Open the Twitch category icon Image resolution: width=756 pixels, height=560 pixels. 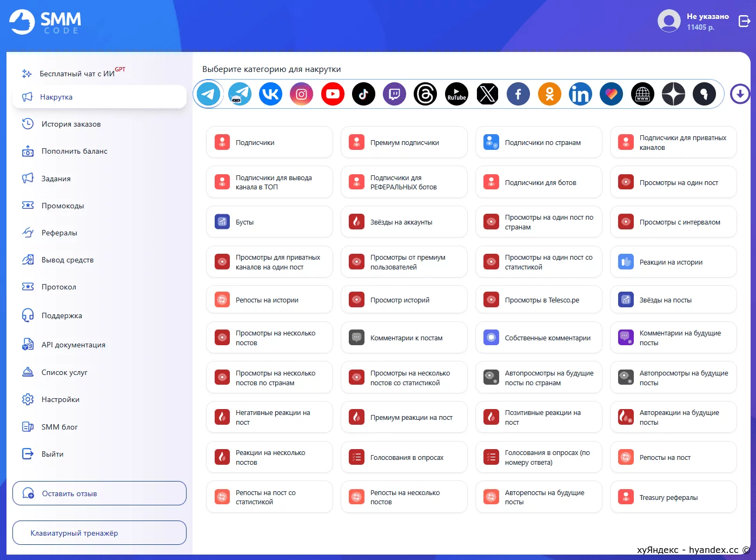395,94
